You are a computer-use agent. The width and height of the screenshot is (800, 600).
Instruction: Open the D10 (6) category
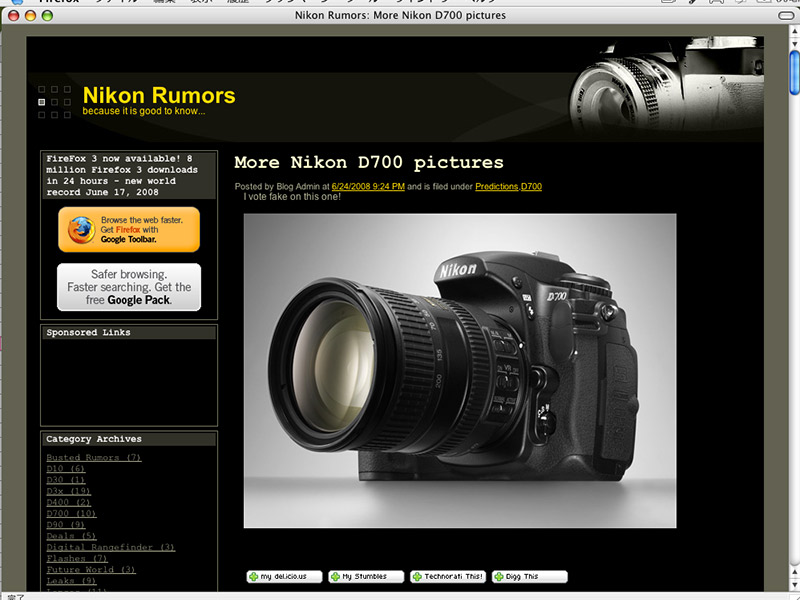[65, 469]
